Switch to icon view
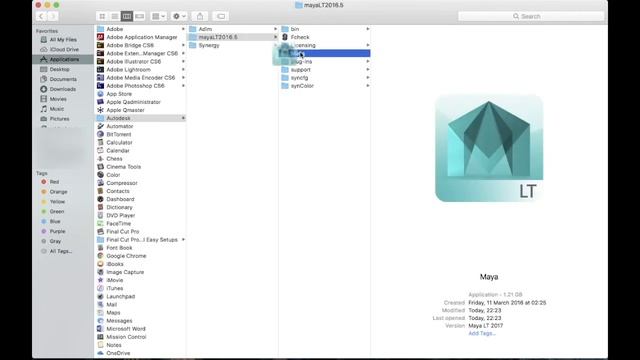Viewport: 640px width, 360px height. click(102, 16)
